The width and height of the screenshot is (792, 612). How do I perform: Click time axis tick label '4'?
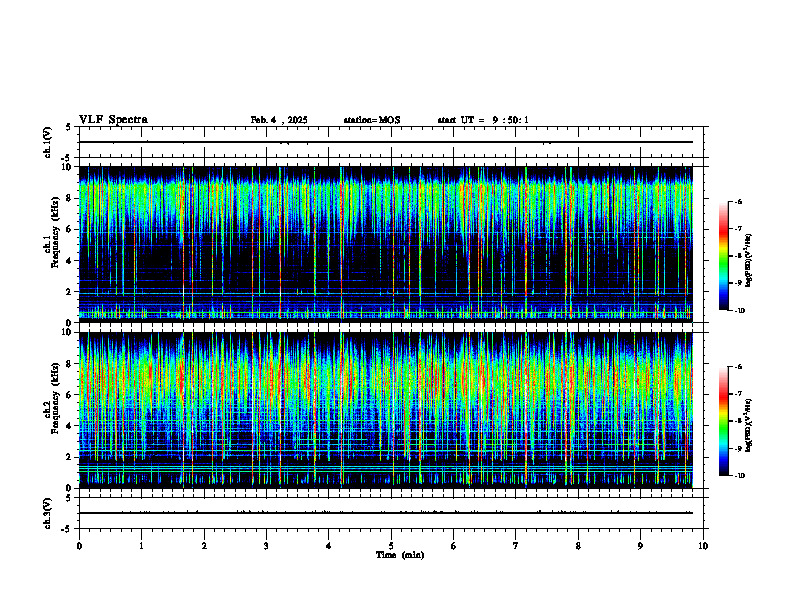coord(328,546)
